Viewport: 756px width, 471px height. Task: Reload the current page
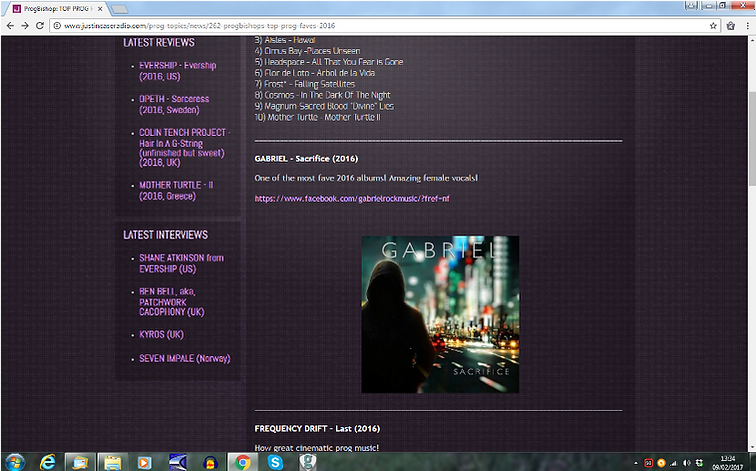[40, 26]
